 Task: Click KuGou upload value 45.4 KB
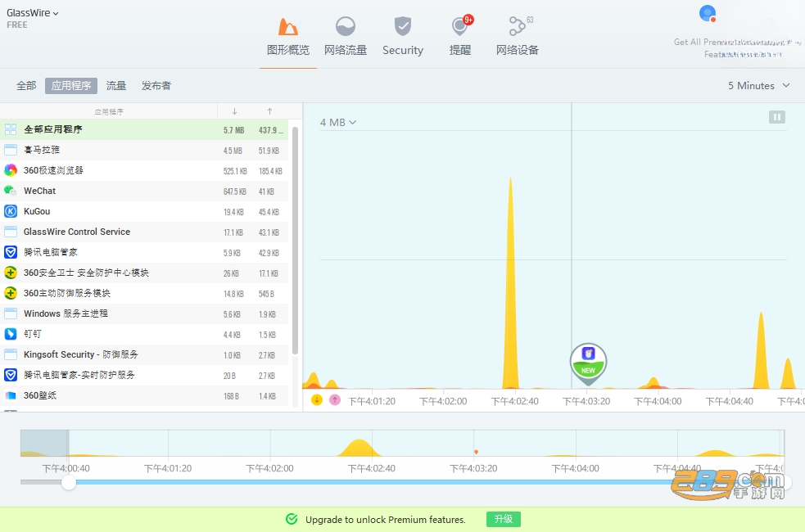(x=269, y=212)
